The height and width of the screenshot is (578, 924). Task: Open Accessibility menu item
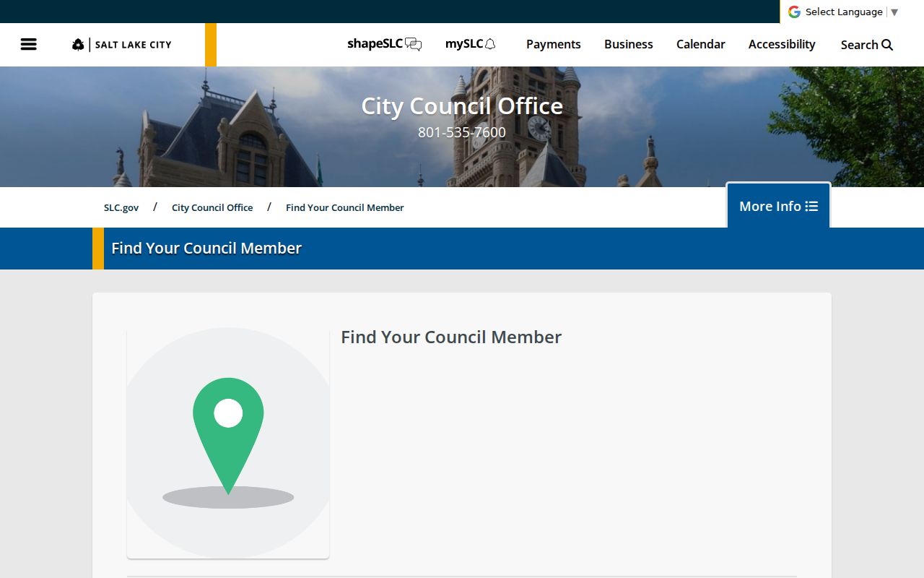(782, 44)
